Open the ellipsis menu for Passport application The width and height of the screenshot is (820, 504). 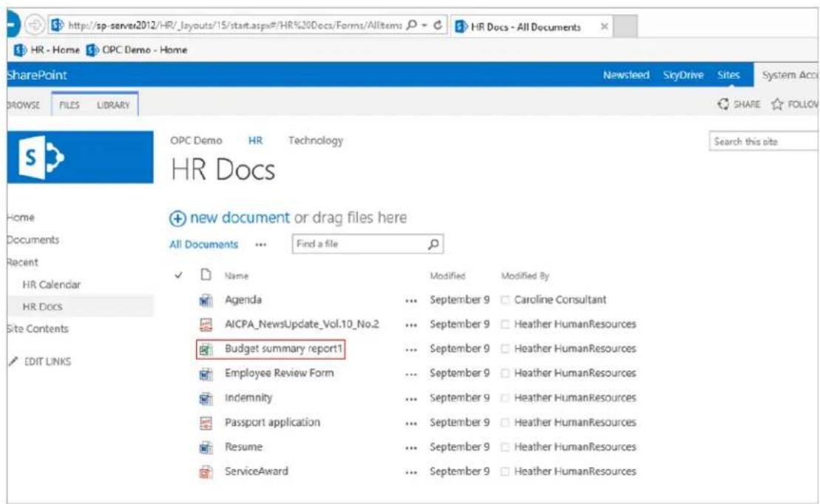411,424
